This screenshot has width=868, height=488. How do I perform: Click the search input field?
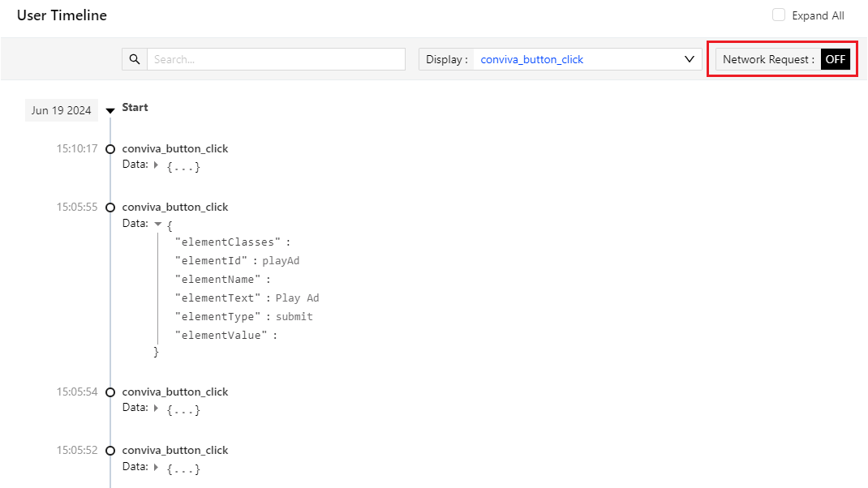tap(276, 59)
